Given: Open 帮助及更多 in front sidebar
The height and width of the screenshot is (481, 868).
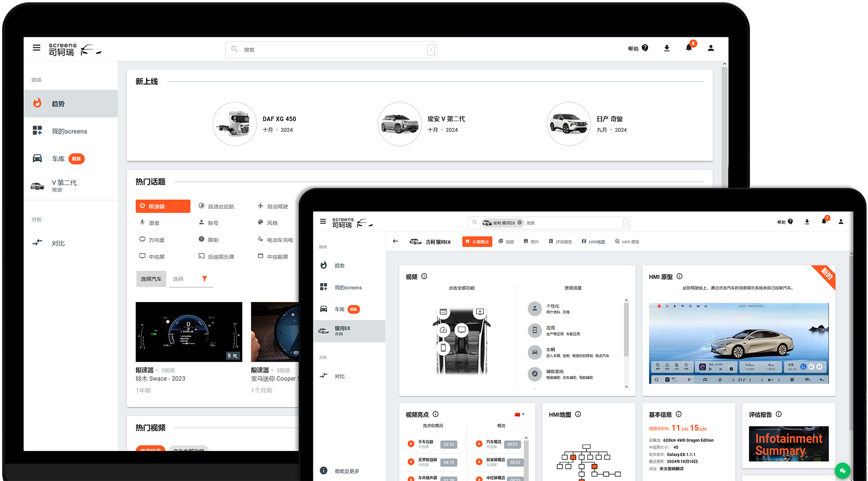Looking at the screenshot, I should [349, 471].
